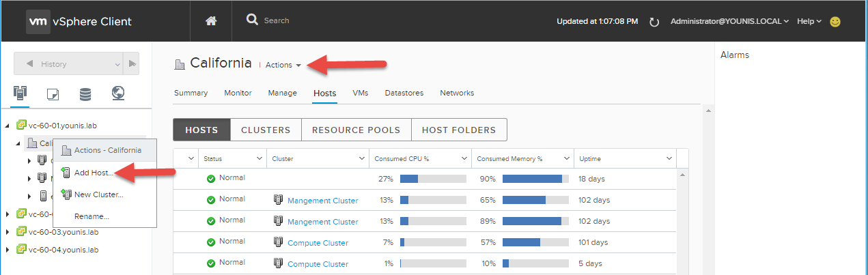868x275 pixels.
Task: Open the Administrator@YOUNIS.LOCAL user menu
Action: coord(730,21)
